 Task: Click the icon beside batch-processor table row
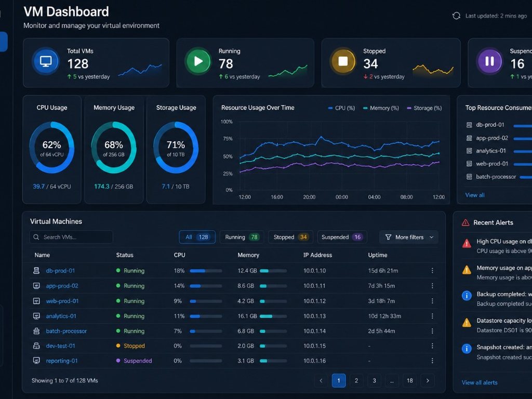click(36, 331)
